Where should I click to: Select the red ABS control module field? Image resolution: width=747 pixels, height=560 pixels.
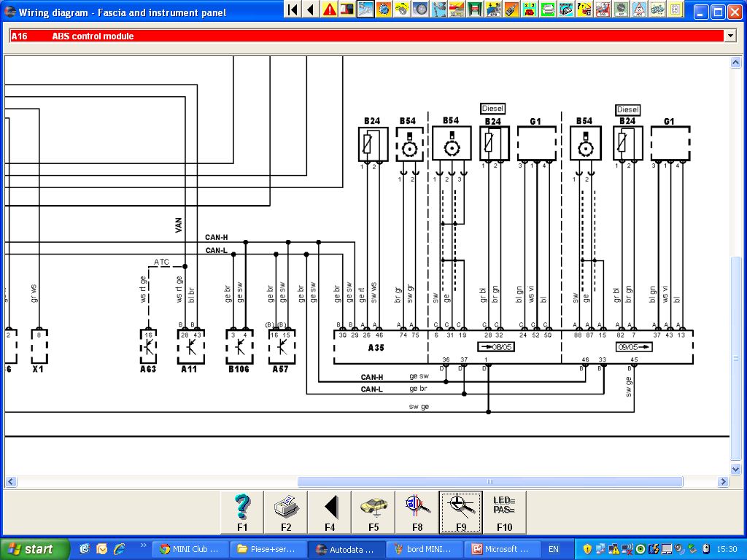(x=365, y=36)
